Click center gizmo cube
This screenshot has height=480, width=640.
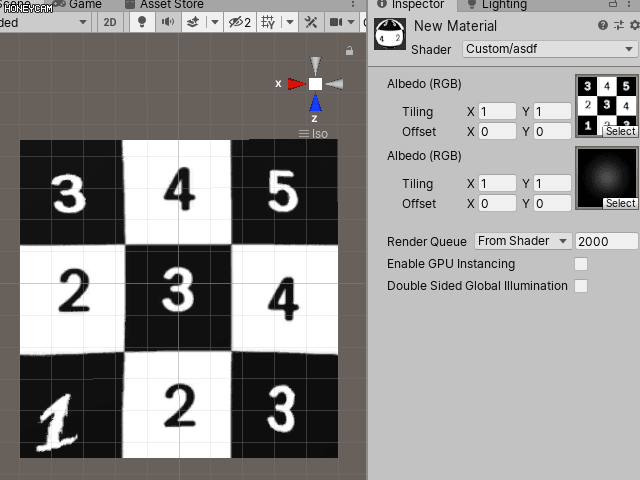[x=315, y=84]
